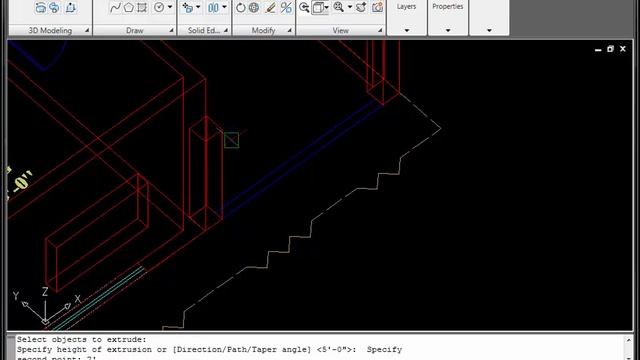Open the unlabeled panel dropdown after Properties
Image resolution: width=640 pixels, height=360 pixels.
point(489,30)
